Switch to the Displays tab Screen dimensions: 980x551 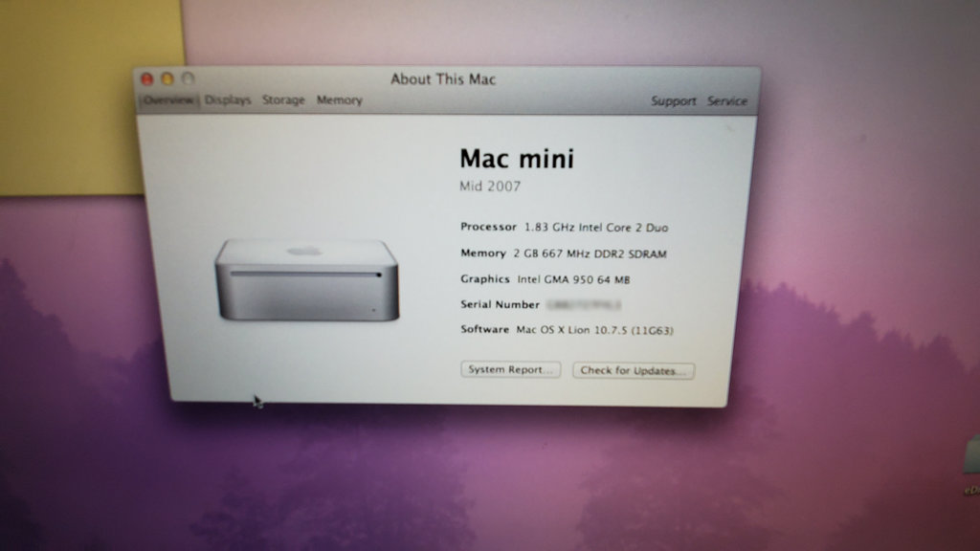pyautogui.click(x=228, y=100)
